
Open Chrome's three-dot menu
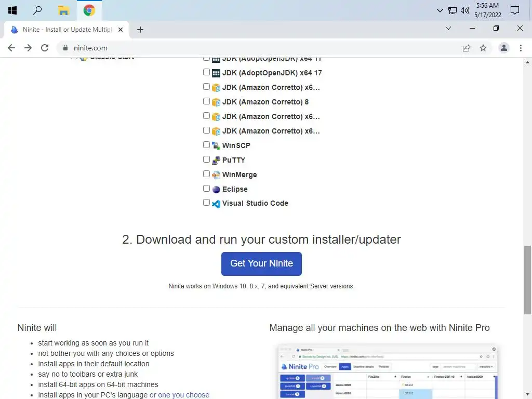pyautogui.click(x=521, y=48)
